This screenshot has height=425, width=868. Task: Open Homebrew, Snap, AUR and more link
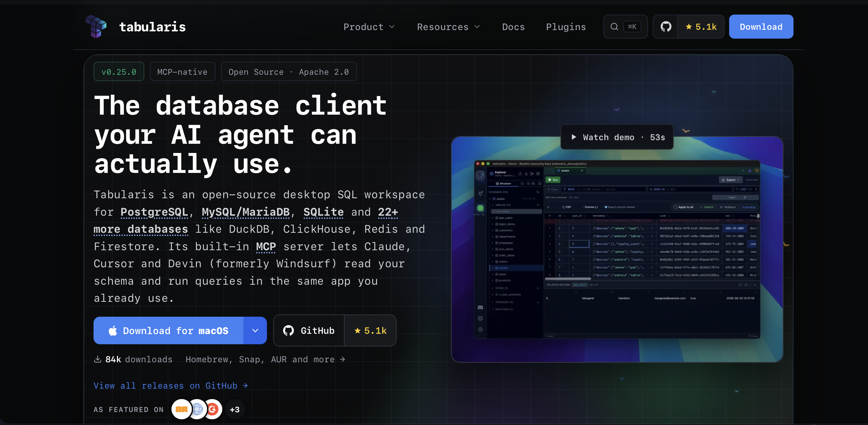[x=265, y=359]
